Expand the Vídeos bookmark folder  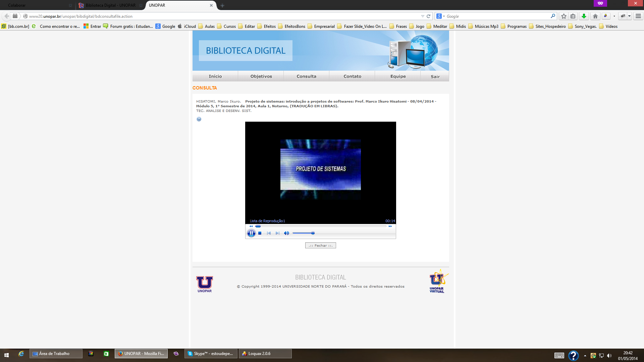coord(608,26)
